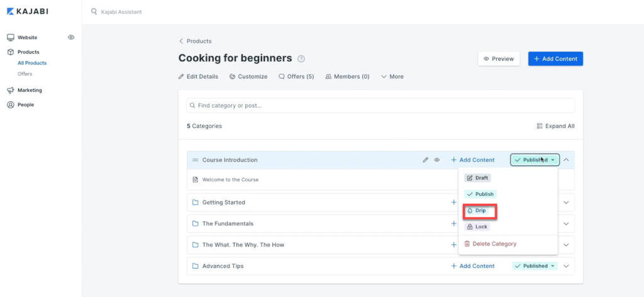Screen dimensions: 644x297
Task: Click the Advanced Tips category title
Action: tap(223, 266)
